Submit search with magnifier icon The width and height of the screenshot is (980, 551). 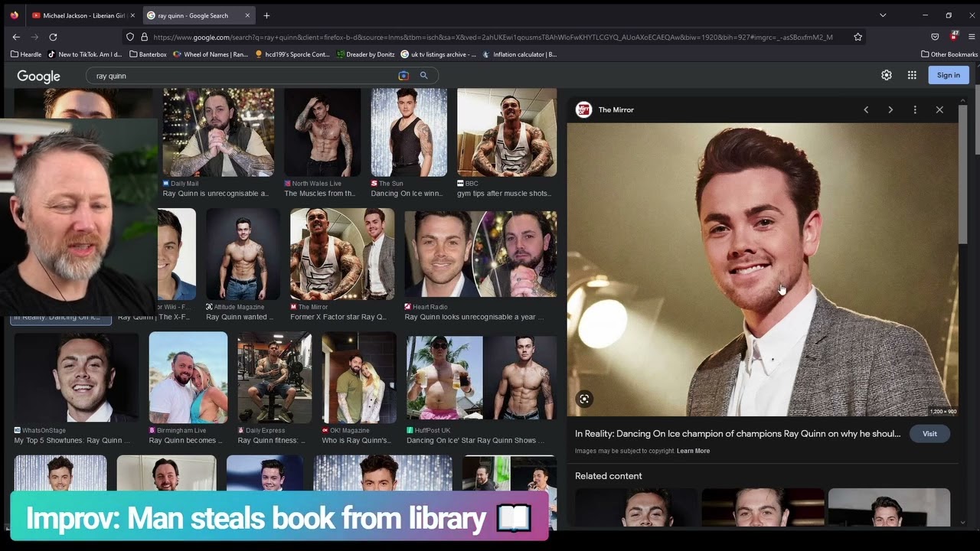pos(423,76)
